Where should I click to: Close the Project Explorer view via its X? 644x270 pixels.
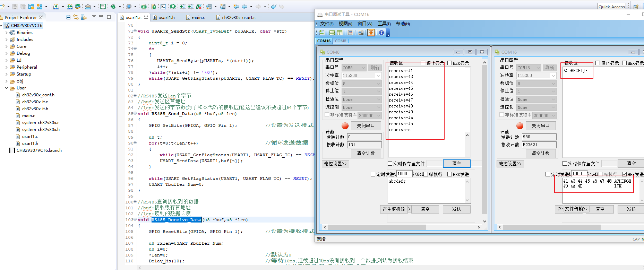[41, 17]
